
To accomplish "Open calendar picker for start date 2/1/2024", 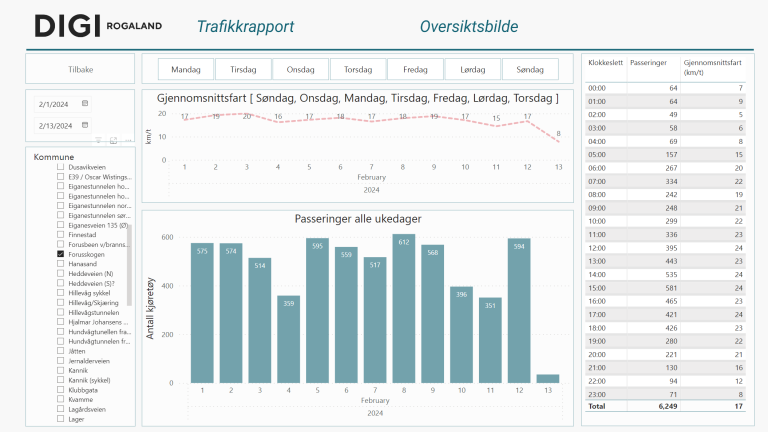I will [85, 103].
